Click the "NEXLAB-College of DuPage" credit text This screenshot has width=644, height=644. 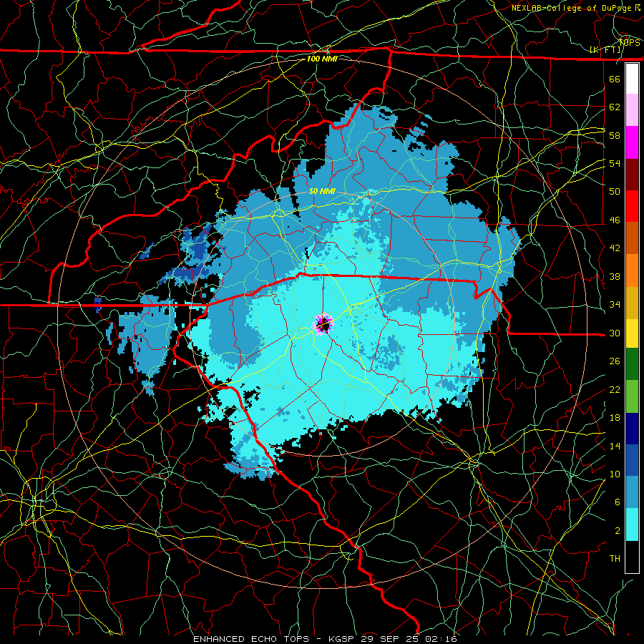click(572, 8)
